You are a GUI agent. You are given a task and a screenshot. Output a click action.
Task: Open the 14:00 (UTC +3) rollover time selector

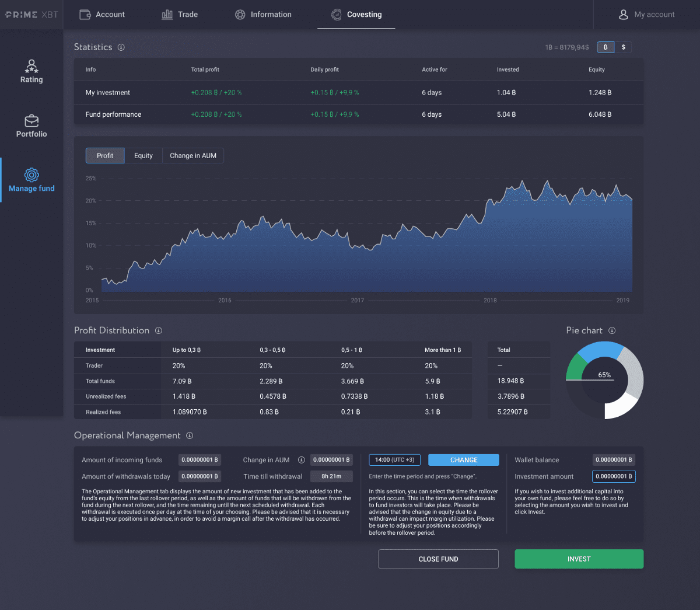394,460
